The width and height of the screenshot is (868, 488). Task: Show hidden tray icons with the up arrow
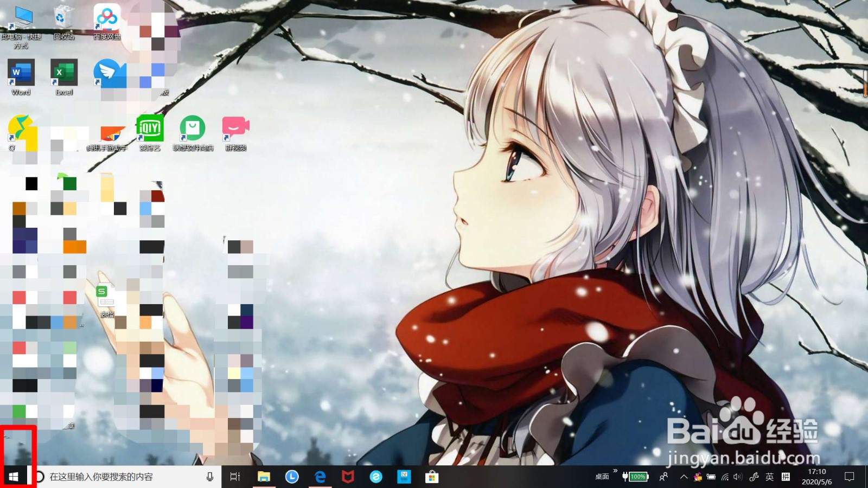(x=684, y=477)
